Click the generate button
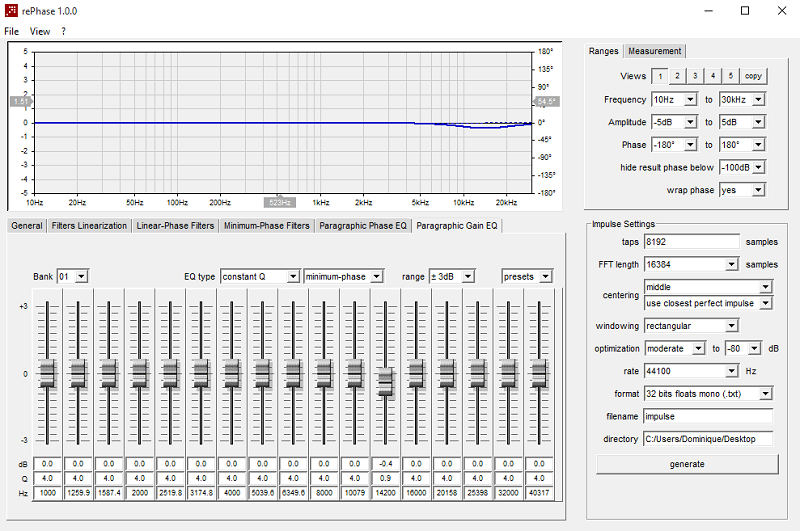 coord(687,464)
